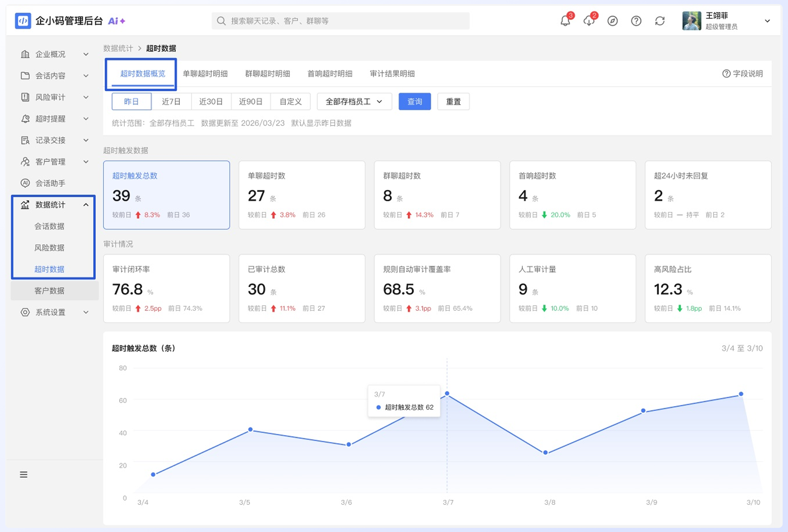The image size is (788, 532).
Task: Click the 重置 button
Action: point(453,101)
